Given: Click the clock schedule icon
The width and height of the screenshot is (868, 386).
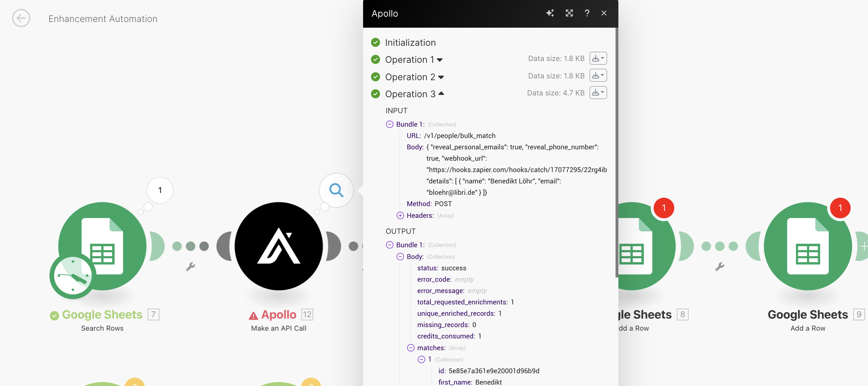Looking at the screenshot, I should pos(73,276).
